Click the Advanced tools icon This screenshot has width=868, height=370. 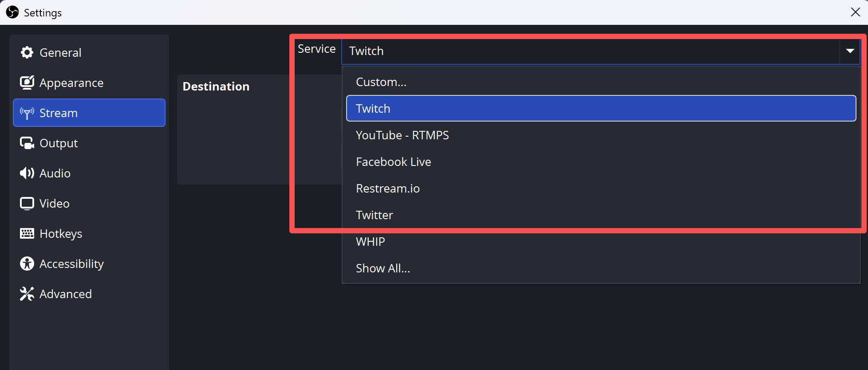coord(27,294)
